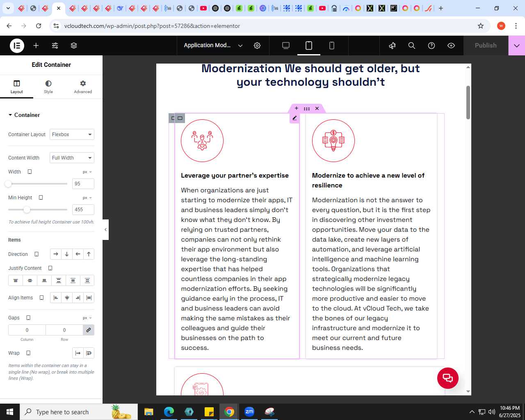Set Wrap to No Wrap
Image resolution: width=525 pixels, height=420 pixels.
pyautogui.click(x=78, y=353)
